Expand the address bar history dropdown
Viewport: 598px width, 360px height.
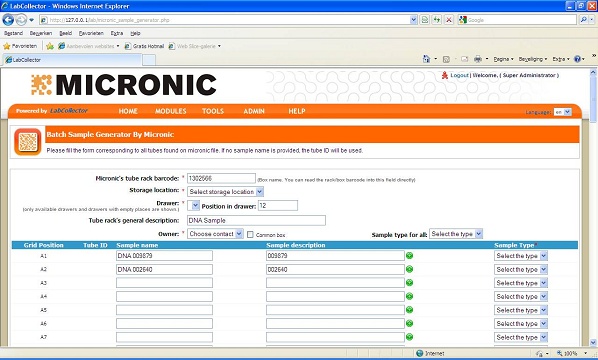(413, 20)
